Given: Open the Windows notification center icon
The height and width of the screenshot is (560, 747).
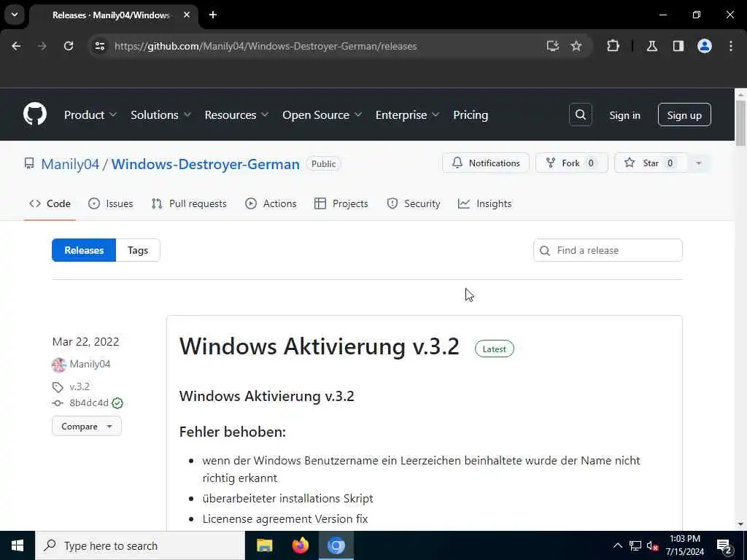Looking at the screenshot, I should coord(724,546).
